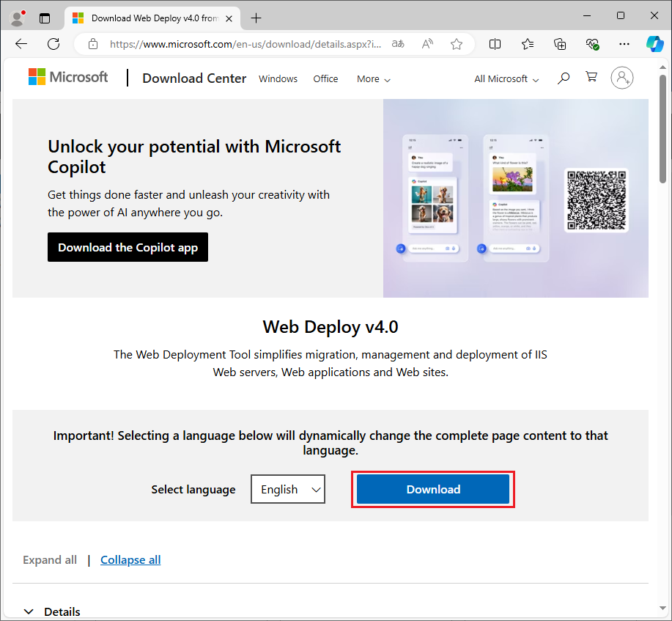Open the browser profile icon
This screenshot has width=672, height=621.
pyautogui.click(x=18, y=18)
